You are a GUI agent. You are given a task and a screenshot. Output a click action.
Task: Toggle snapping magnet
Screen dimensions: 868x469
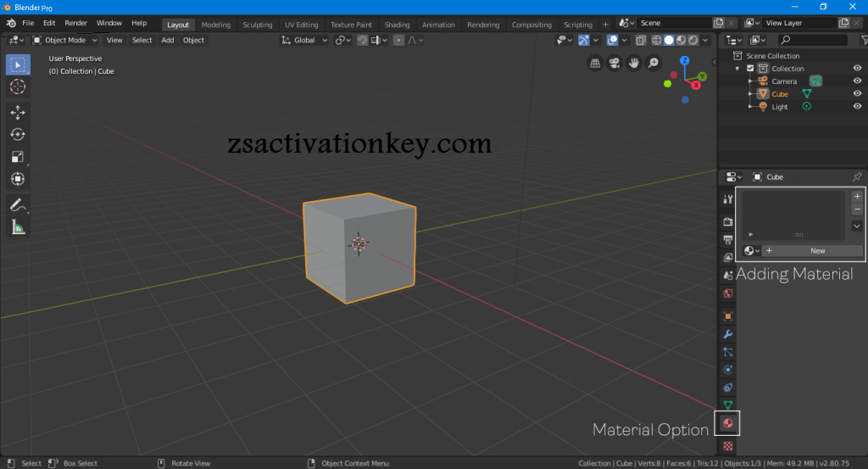(362, 40)
